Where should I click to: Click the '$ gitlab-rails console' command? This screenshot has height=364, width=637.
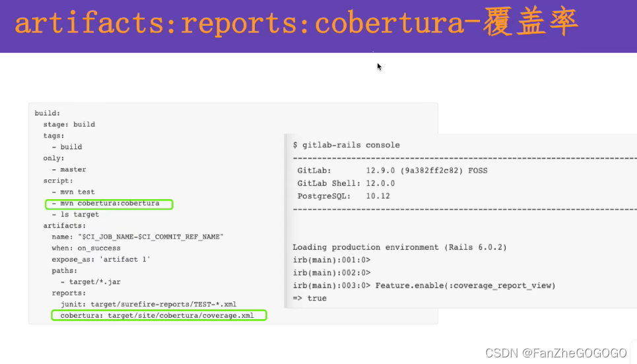[x=346, y=145]
